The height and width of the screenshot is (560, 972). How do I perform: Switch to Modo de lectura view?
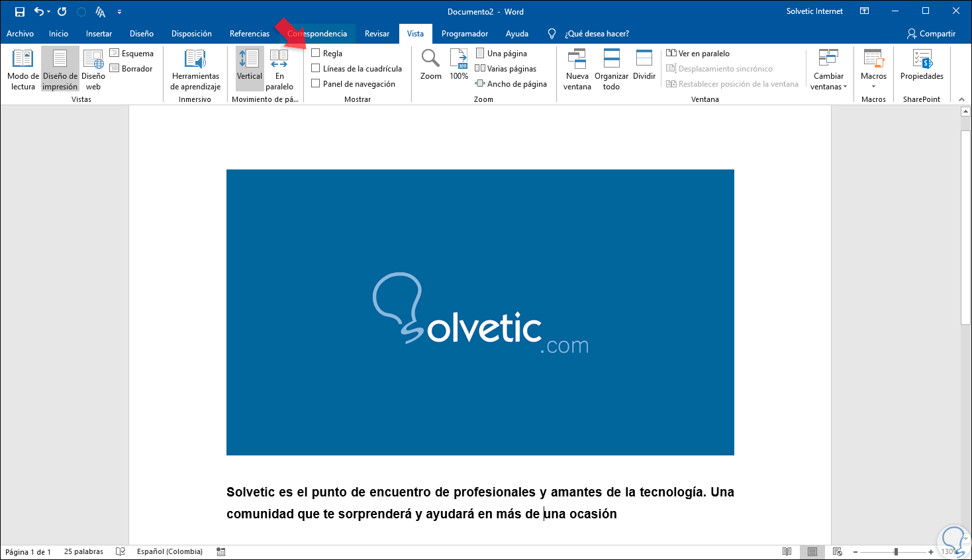(x=23, y=69)
